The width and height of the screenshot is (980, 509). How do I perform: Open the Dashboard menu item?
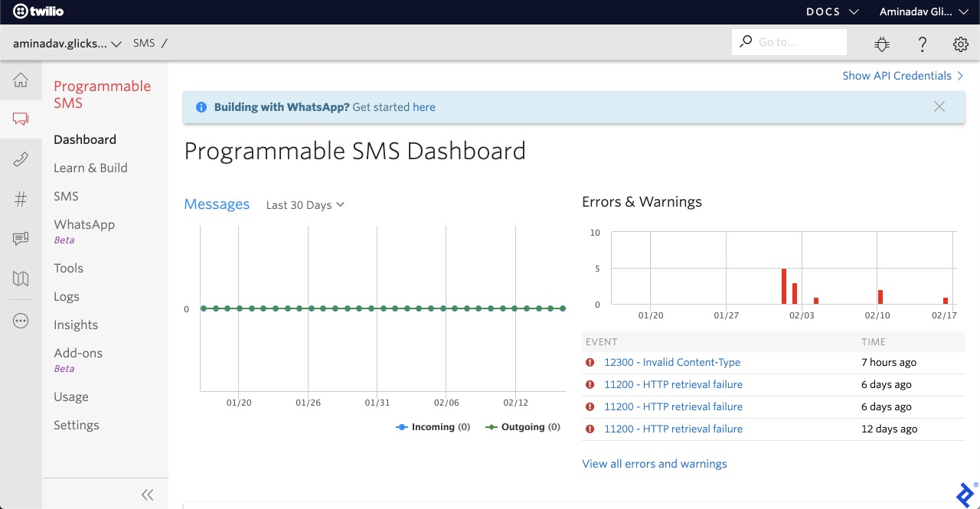coord(85,139)
